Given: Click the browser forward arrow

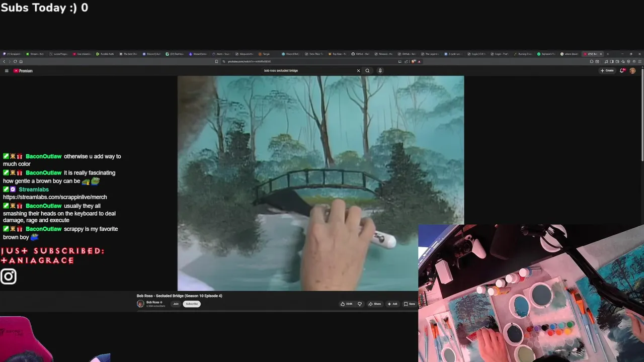Looking at the screenshot, I should pos(10,61).
